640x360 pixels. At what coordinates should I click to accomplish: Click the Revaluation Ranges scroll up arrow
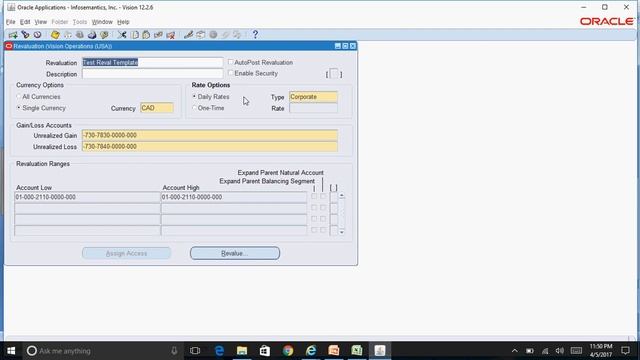[x=342, y=196]
